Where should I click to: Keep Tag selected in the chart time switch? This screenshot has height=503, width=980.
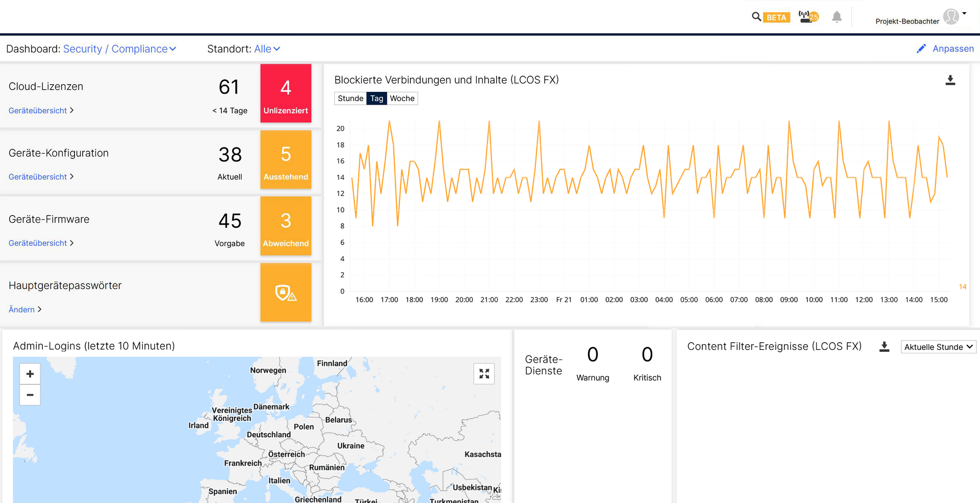click(377, 98)
